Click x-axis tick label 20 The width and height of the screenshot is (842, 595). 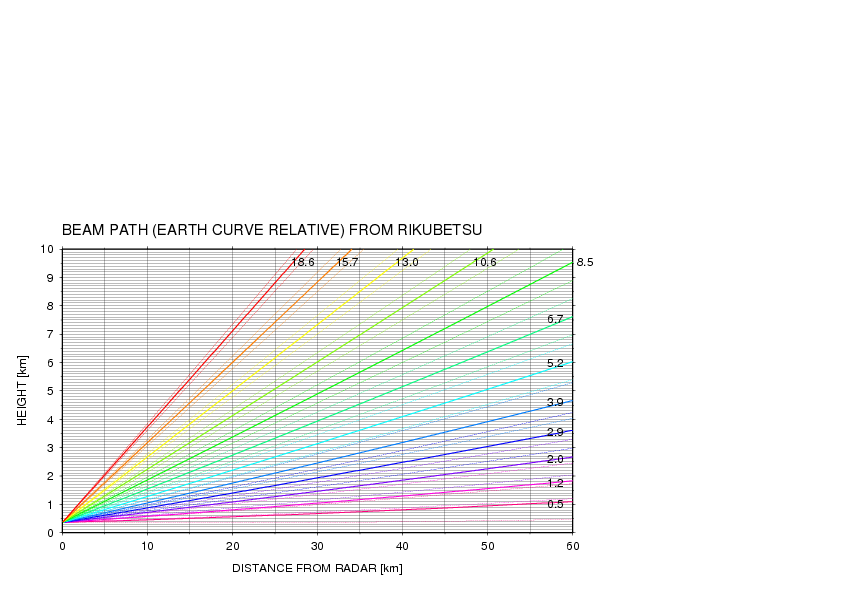(x=233, y=546)
